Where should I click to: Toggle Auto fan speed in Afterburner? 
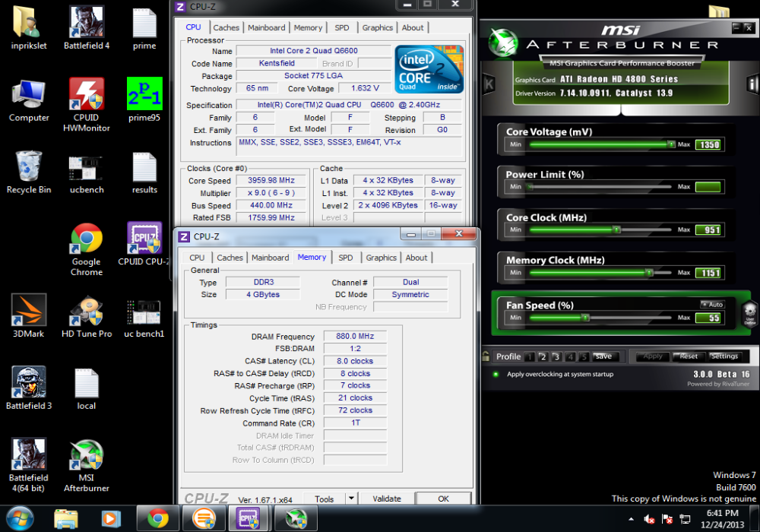tap(712, 304)
